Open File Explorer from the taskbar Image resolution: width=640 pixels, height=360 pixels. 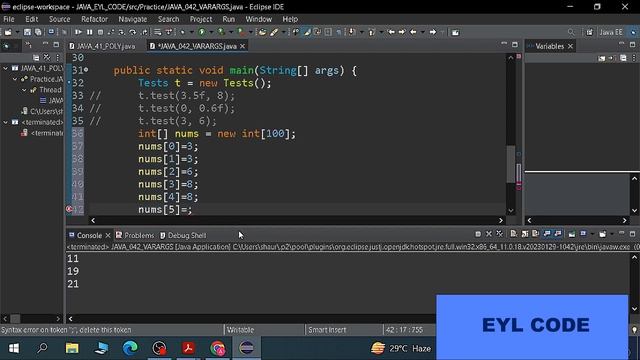coord(72,348)
